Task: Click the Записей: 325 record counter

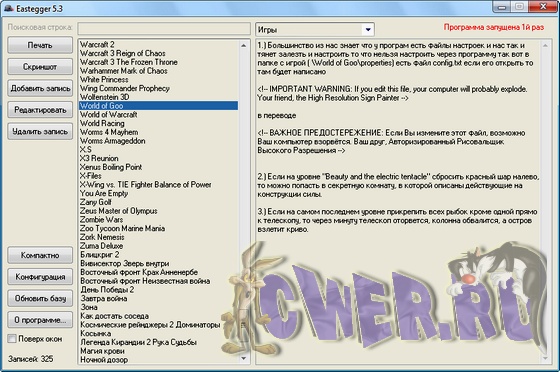Action: click(x=31, y=359)
